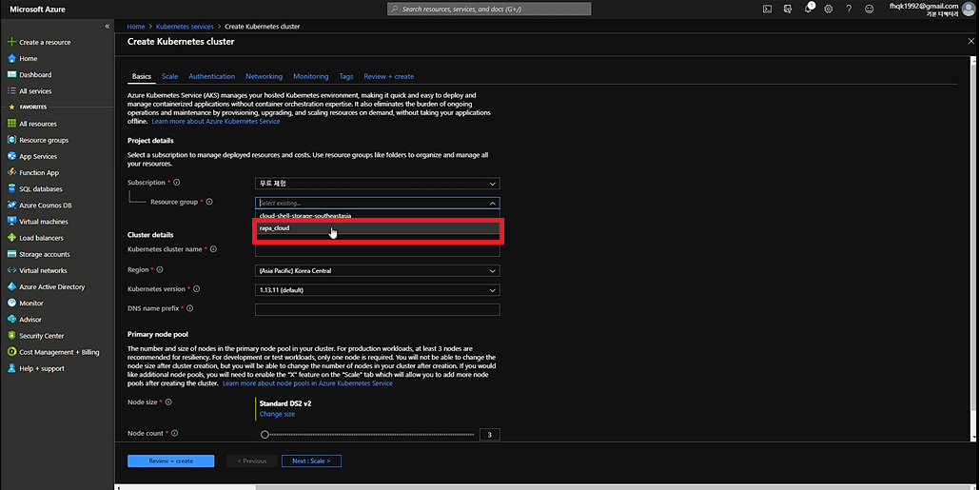Show info tooltip for Subscription
The height and width of the screenshot is (490, 980).
tap(176, 183)
